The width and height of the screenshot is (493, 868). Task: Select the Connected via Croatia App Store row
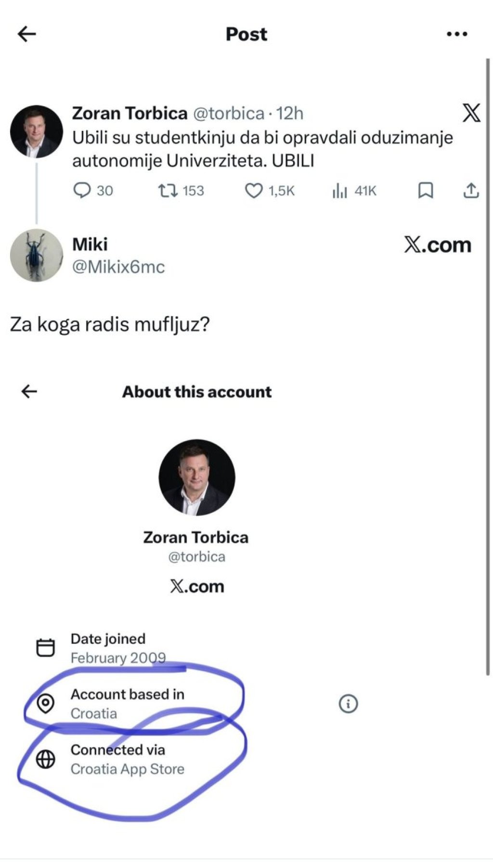point(127,759)
